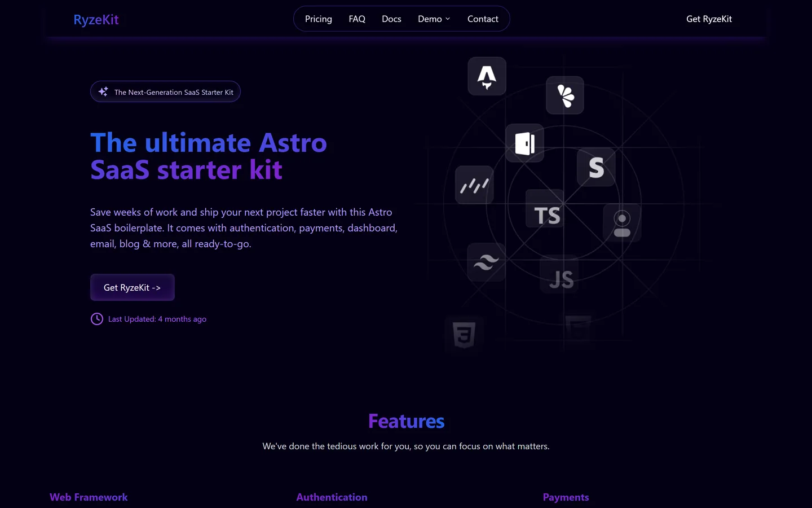Image resolution: width=812 pixels, height=508 pixels.
Task: Click the CSS3 shield icon
Action: pos(464,335)
